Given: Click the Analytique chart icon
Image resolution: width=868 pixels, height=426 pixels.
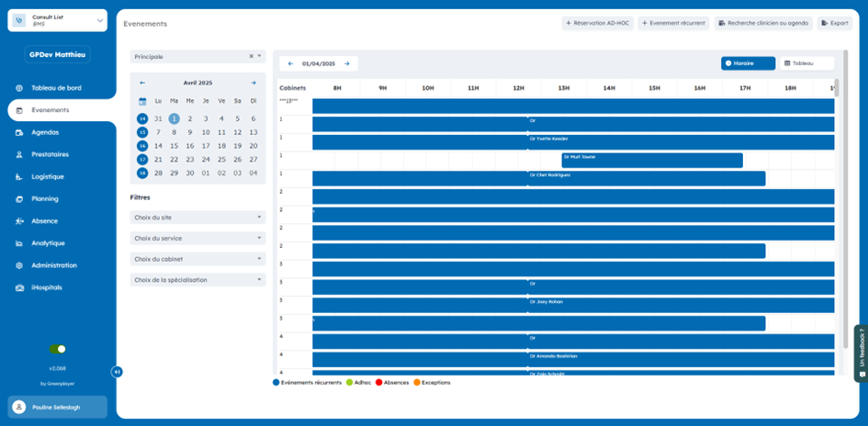Looking at the screenshot, I should (x=19, y=243).
